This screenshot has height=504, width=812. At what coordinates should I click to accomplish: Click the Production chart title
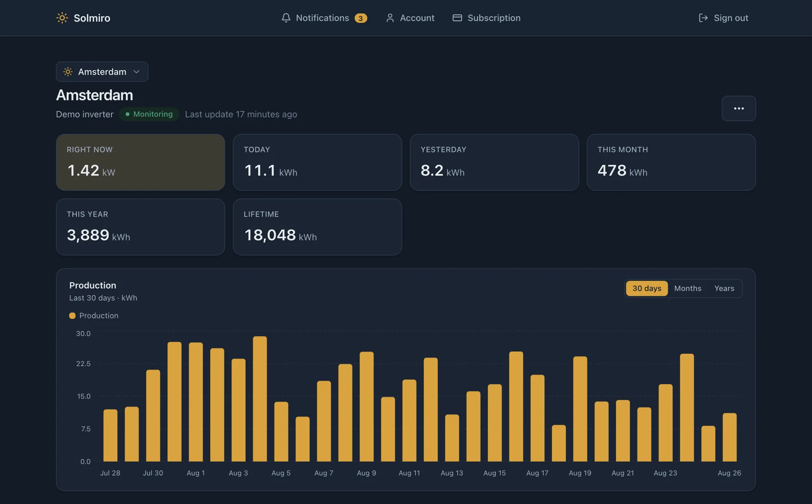click(x=92, y=285)
